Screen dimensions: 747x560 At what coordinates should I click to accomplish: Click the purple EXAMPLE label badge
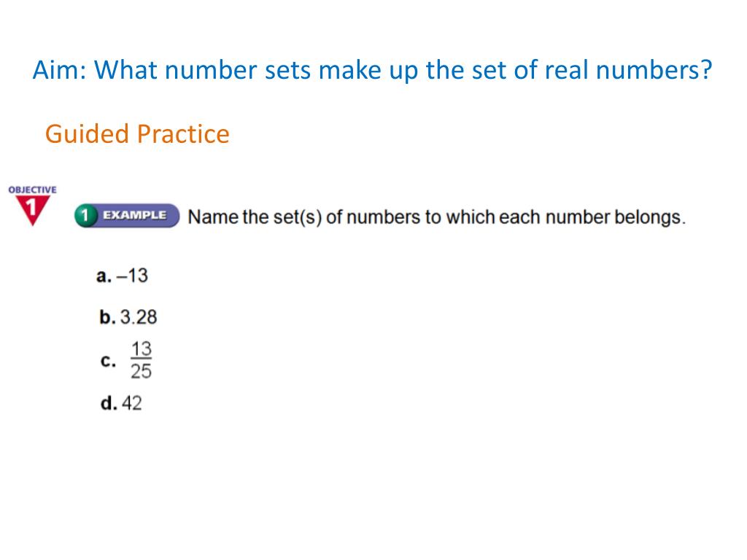[134, 216]
